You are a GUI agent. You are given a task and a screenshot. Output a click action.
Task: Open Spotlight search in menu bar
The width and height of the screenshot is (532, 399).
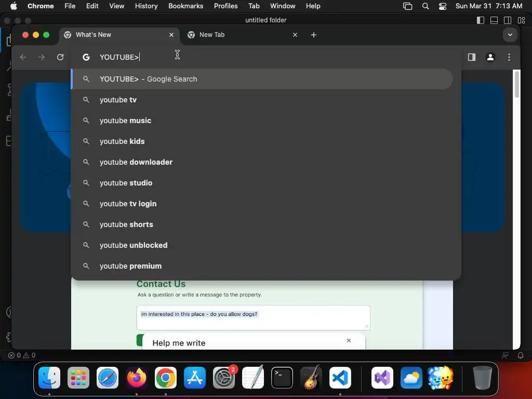(425, 6)
